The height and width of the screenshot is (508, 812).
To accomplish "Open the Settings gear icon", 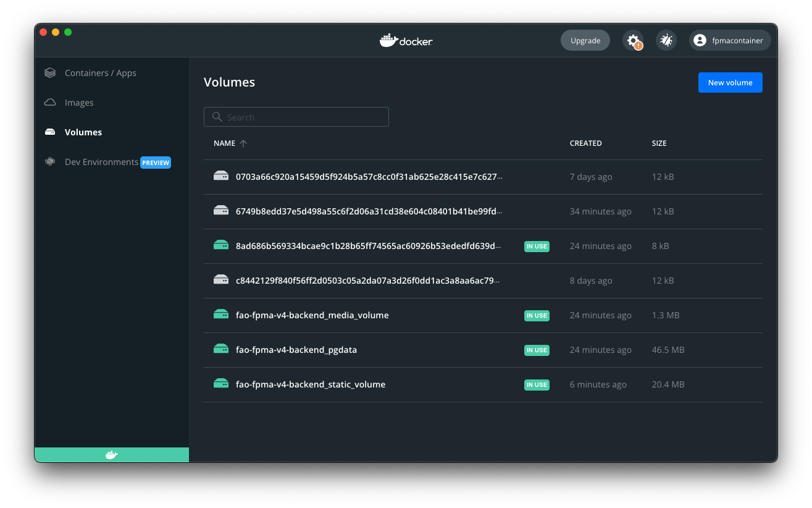I will click(x=633, y=41).
